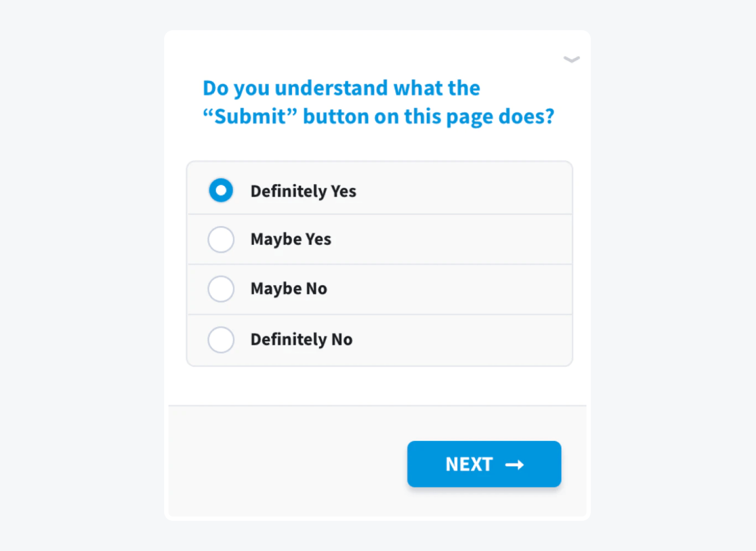Click the blue survey question heading
Image resolution: width=756 pixels, height=551 pixels.
(x=378, y=102)
